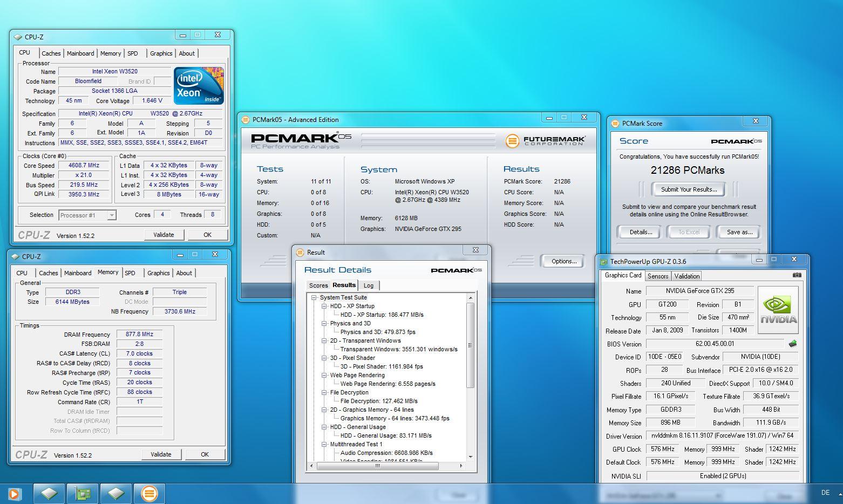843x504 pixels.
Task: Switch to Scores tab in Result window
Action: (318, 285)
